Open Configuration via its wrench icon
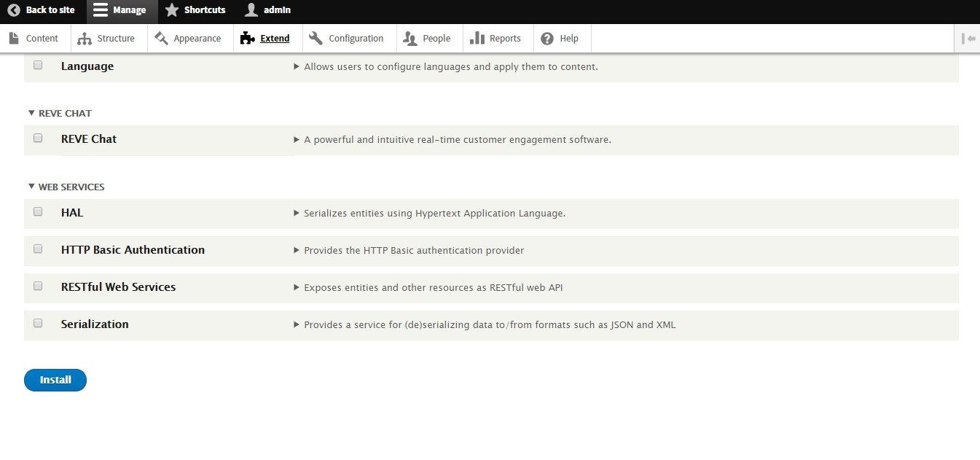Image resolution: width=980 pixels, height=460 pixels. pyautogui.click(x=315, y=38)
